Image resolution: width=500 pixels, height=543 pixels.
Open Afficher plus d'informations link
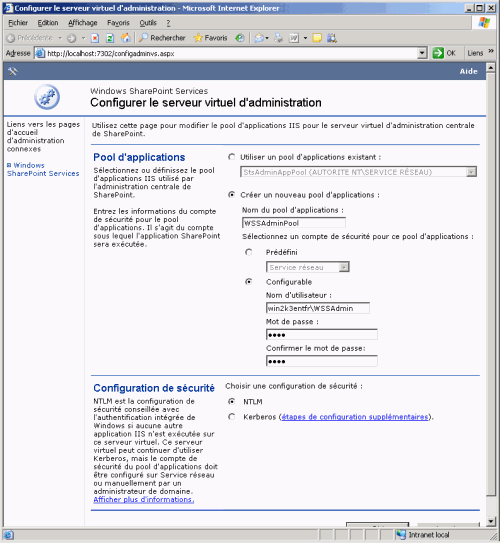point(144,499)
